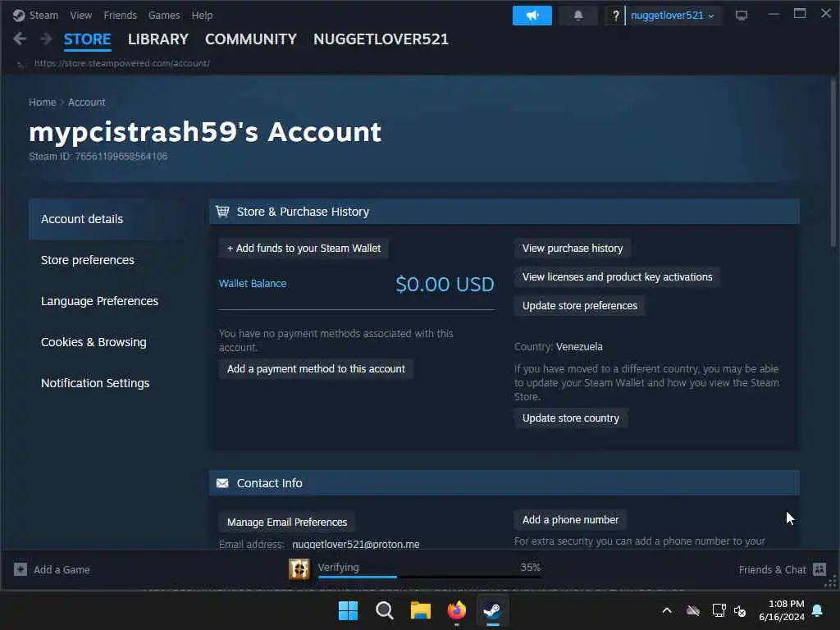
Task: Expand the nuggetlover521 account dropdown
Action: (x=673, y=16)
